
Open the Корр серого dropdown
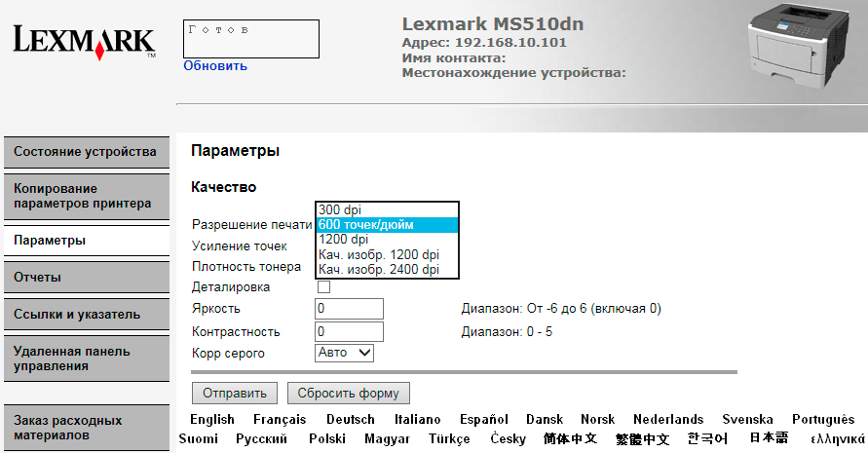click(x=344, y=353)
